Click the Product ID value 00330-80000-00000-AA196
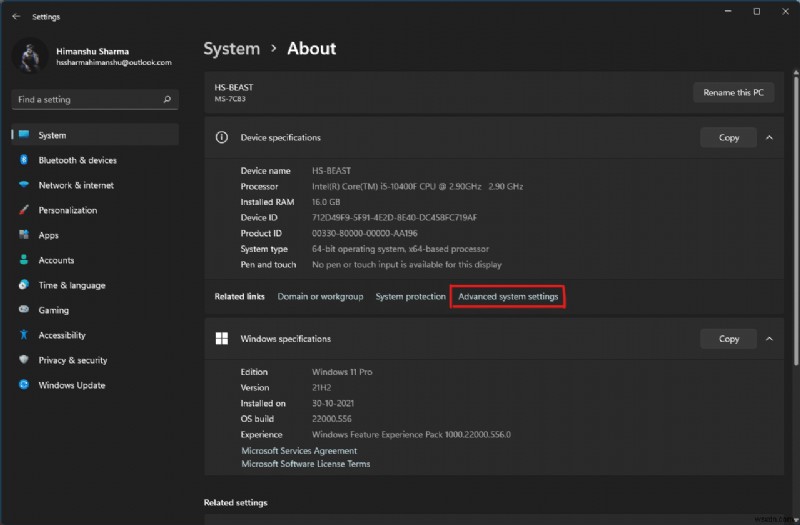800x525 pixels. (364, 233)
